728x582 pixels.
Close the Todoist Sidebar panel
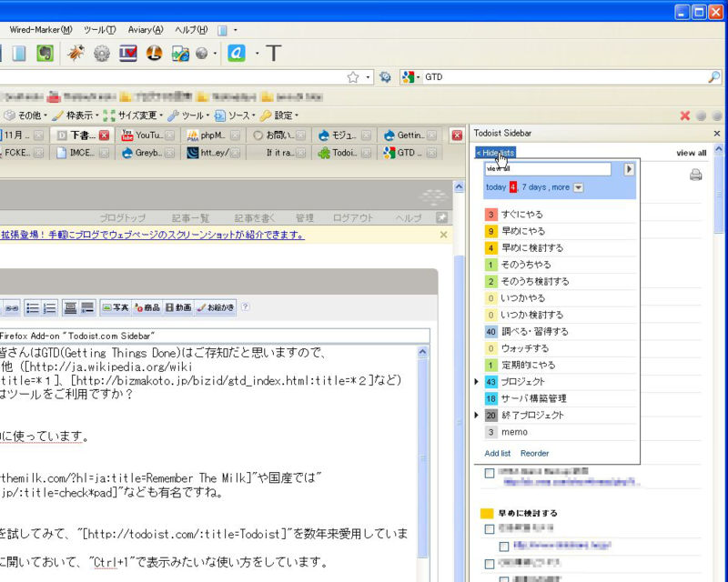717,133
